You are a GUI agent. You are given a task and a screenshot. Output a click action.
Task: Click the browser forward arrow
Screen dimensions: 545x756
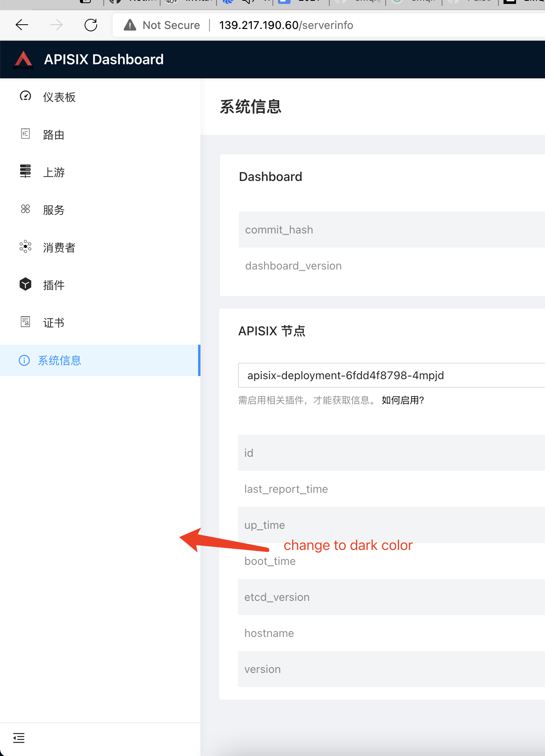[x=56, y=25]
